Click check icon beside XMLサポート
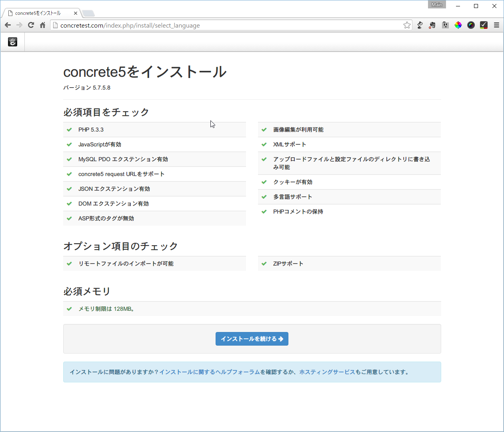The width and height of the screenshot is (504, 432). point(264,144)
